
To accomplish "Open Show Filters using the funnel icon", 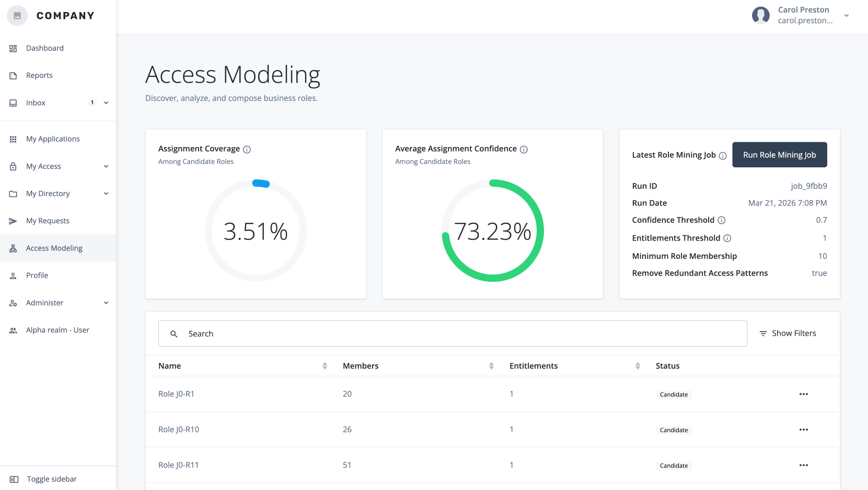I will pos(763,333).
